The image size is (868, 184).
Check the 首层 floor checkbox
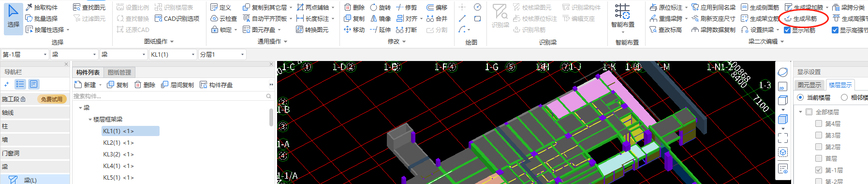click(818, 158)
